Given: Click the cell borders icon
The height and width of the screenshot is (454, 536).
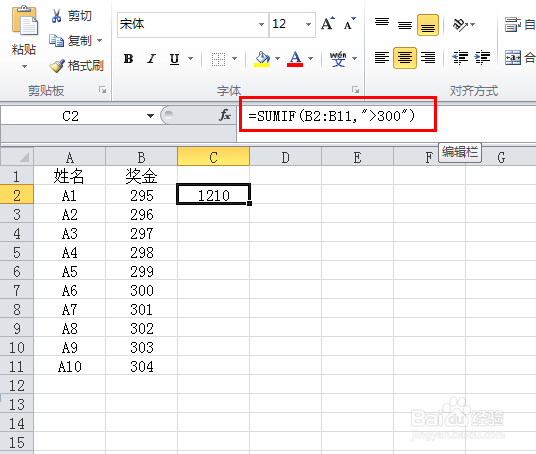Looking at the screenshot, I should (x=218, y=59).
